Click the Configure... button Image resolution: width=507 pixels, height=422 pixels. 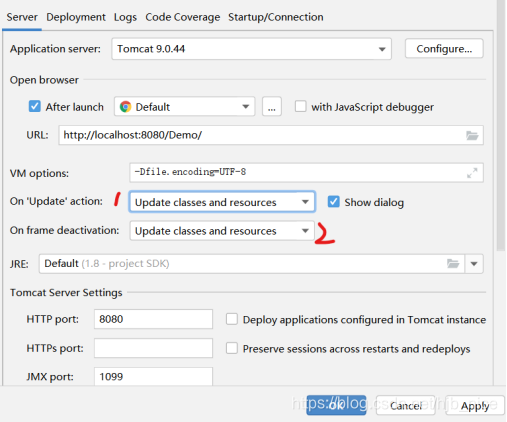point(444,49)
